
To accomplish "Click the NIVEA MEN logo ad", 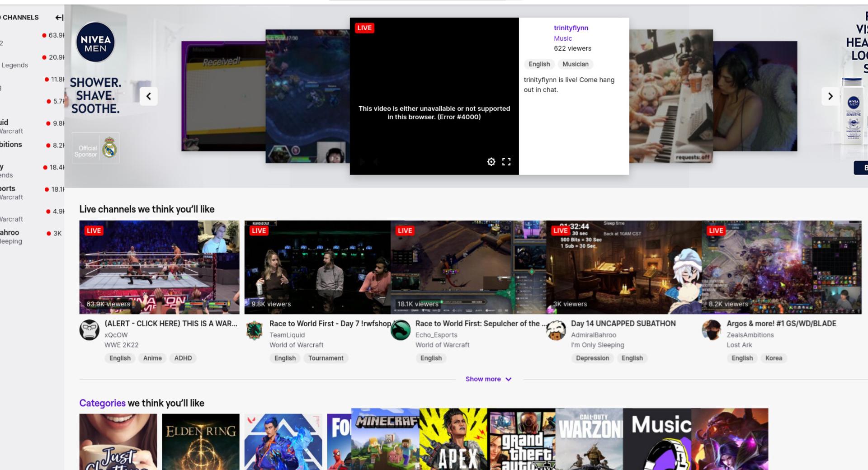I will 95,42.
